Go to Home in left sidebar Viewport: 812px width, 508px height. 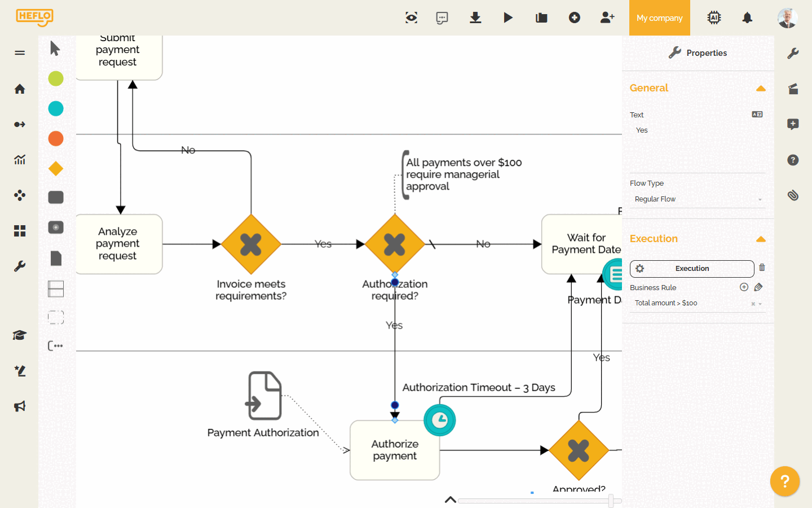[20, 89]
